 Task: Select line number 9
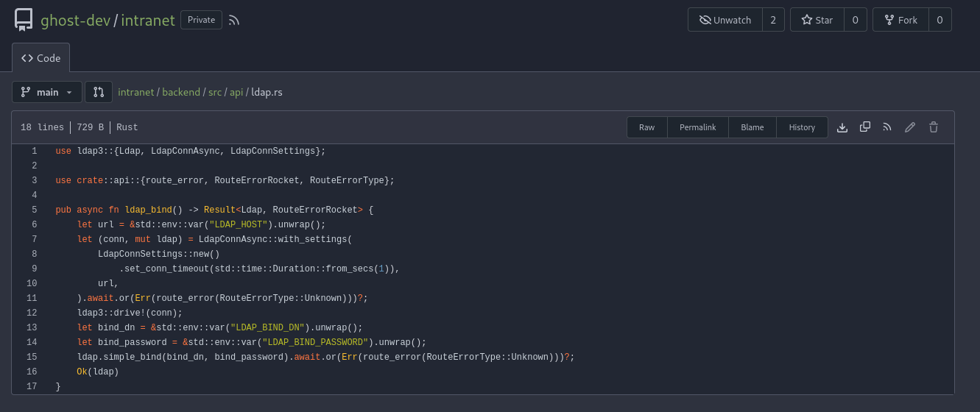click(34, 269)
